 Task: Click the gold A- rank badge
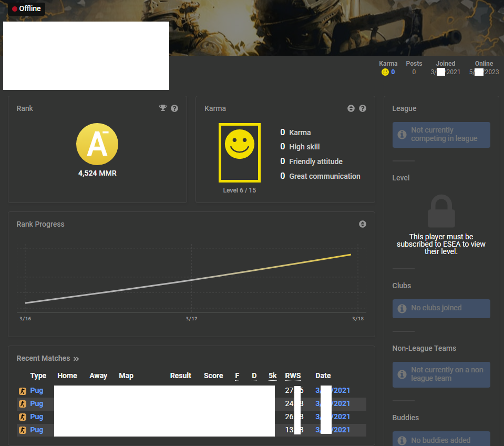[97, 144]
